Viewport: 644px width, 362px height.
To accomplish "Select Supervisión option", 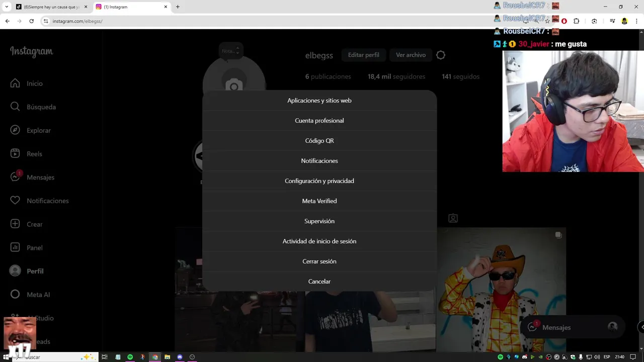I will [319, 221].
